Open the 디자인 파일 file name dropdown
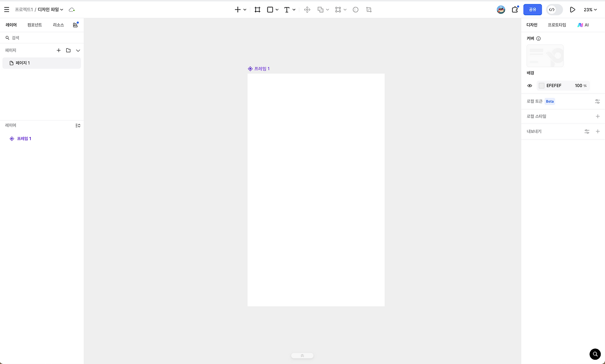Image resolution: width=605 pixels, height=364 pixels. point(51,9)
